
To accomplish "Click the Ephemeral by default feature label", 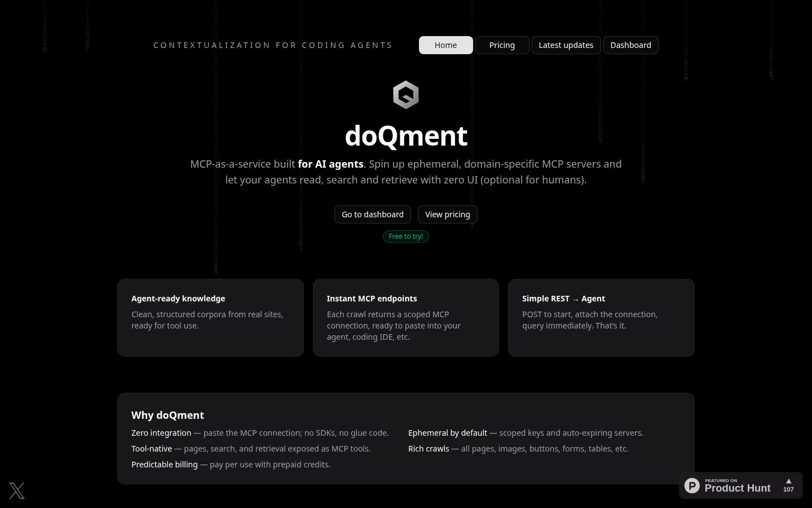I will [448, 433].
